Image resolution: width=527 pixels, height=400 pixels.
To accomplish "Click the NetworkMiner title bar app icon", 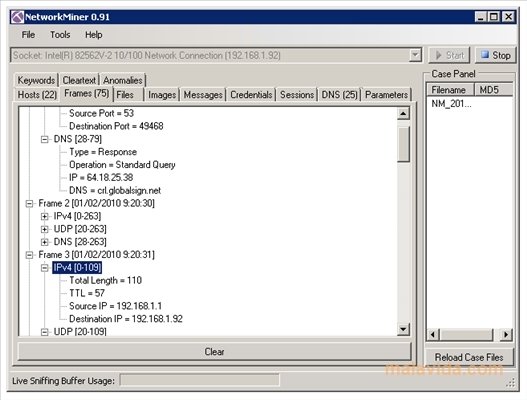I will (17, 17).
